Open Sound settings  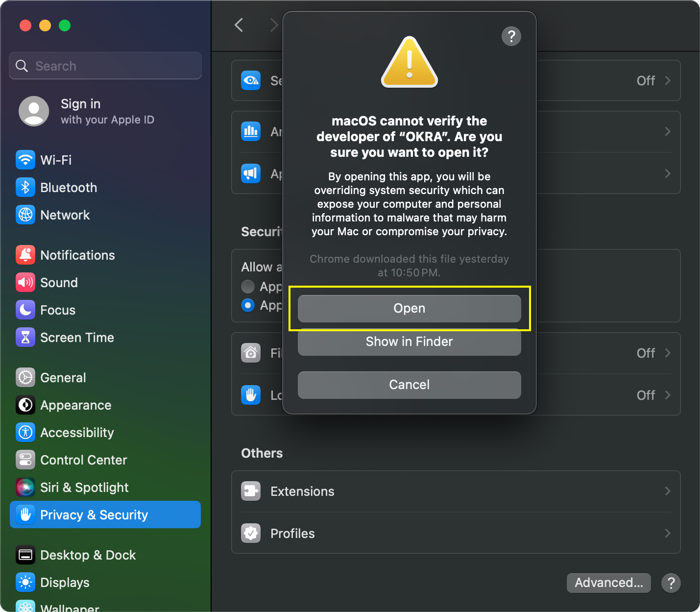coord(105,283)
